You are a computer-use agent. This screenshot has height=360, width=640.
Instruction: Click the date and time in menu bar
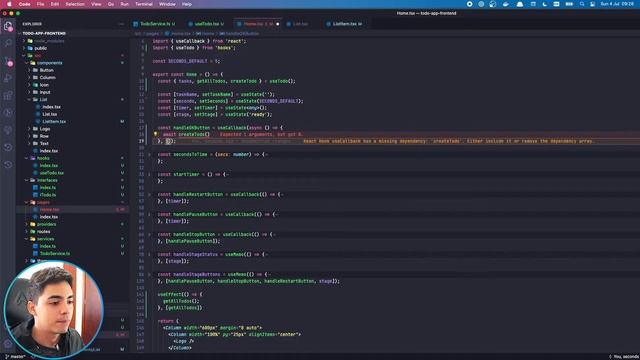point(616,4)
